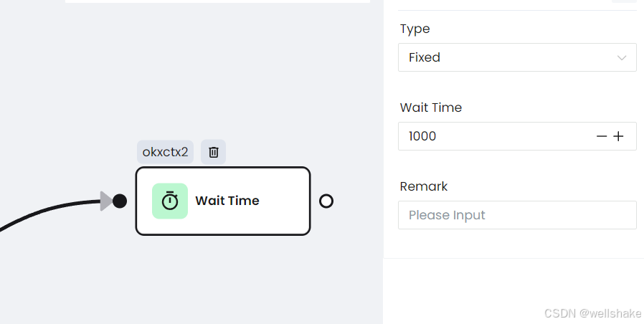The width and height of the screenshot is (644, 324).
Task: Select the Wait Time node title text
Action: coord(227,201)
